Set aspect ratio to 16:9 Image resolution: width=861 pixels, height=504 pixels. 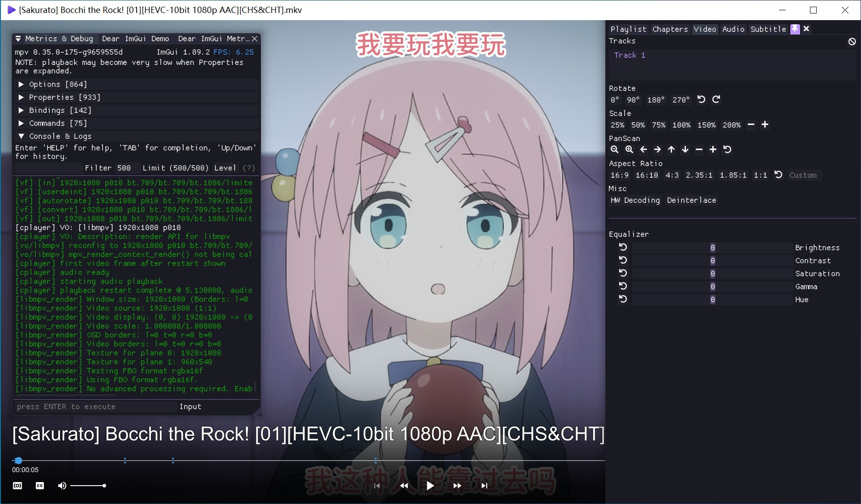click(x=620, y=175)
